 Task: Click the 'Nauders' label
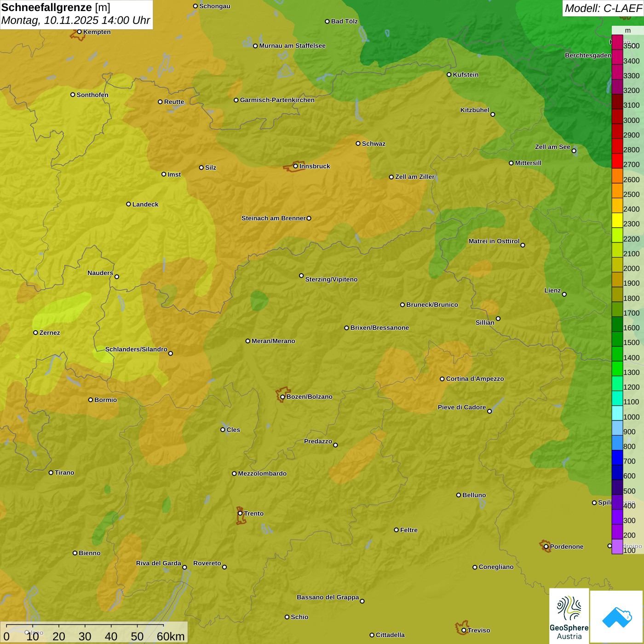100,273
